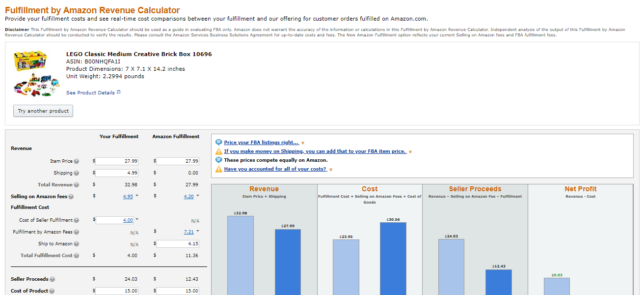Expand the chevron after Have you accounted for costs
Screen dimensions: 644x295
click(x=331, y=170)
